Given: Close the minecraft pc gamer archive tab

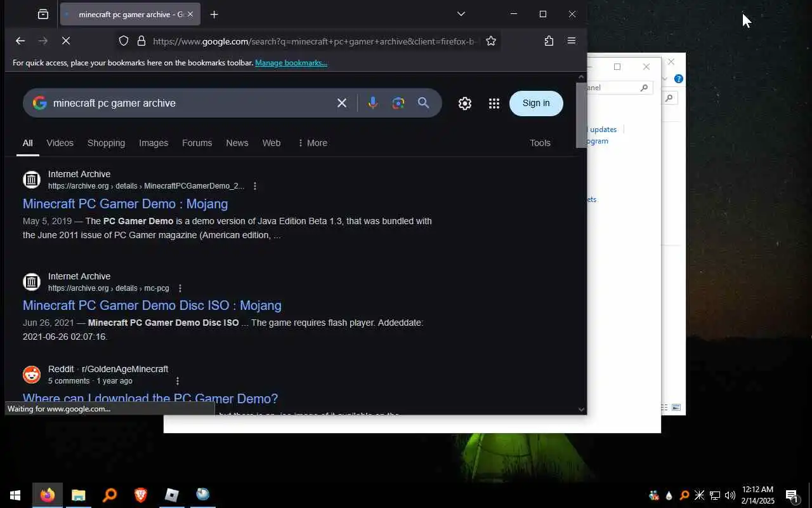Looking at the screenshot, I should point(190,14).
